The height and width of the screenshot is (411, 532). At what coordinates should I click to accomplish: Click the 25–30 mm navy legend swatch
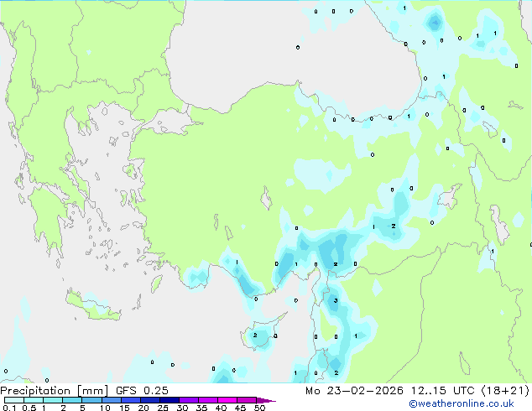170,400
